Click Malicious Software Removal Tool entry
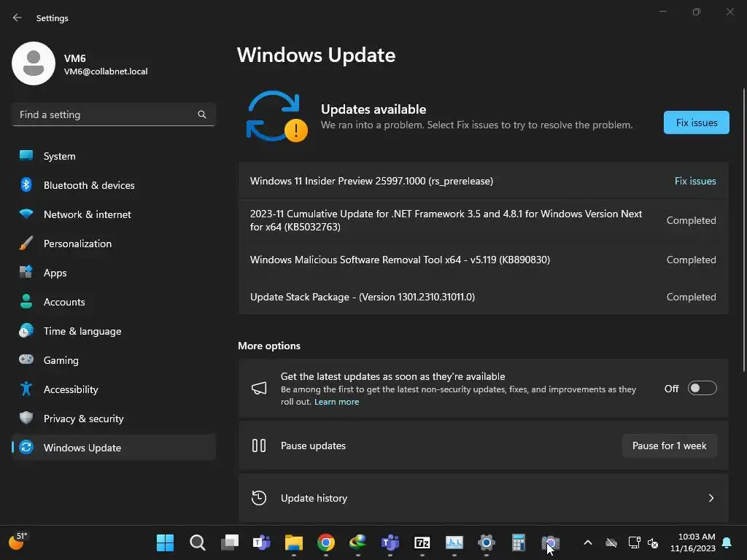The image size is (747, 560). (x=484, y=260)
